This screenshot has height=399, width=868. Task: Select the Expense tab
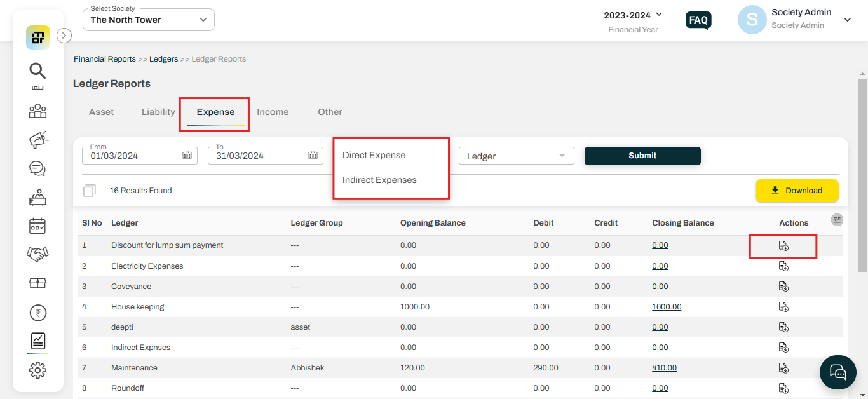pos(215,112)
